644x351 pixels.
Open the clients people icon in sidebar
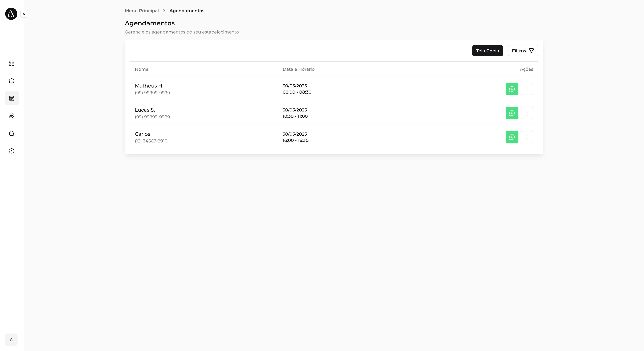pyautogui.click(x=11, y=116)
